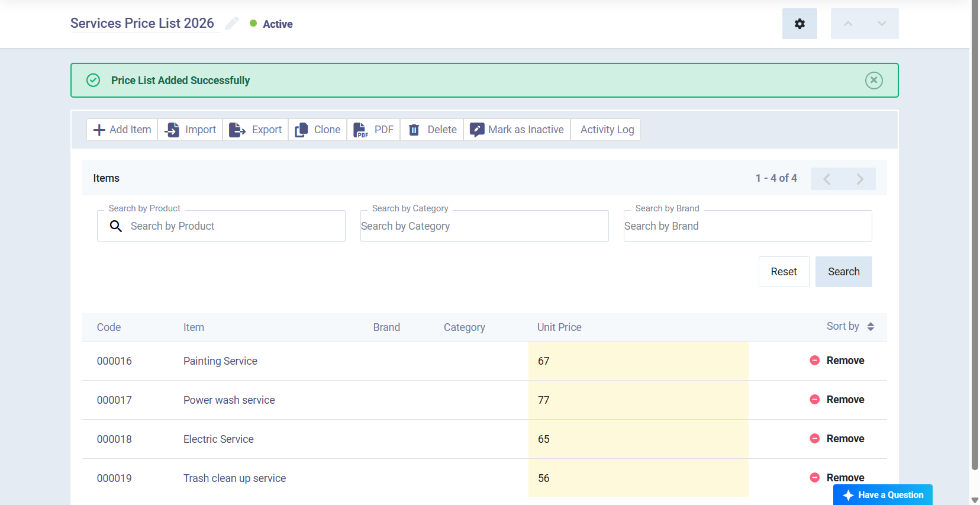The width and height of the screenshot is (980, 505).
Task: Click the Power wash service item name
Action: click(229, 400)
